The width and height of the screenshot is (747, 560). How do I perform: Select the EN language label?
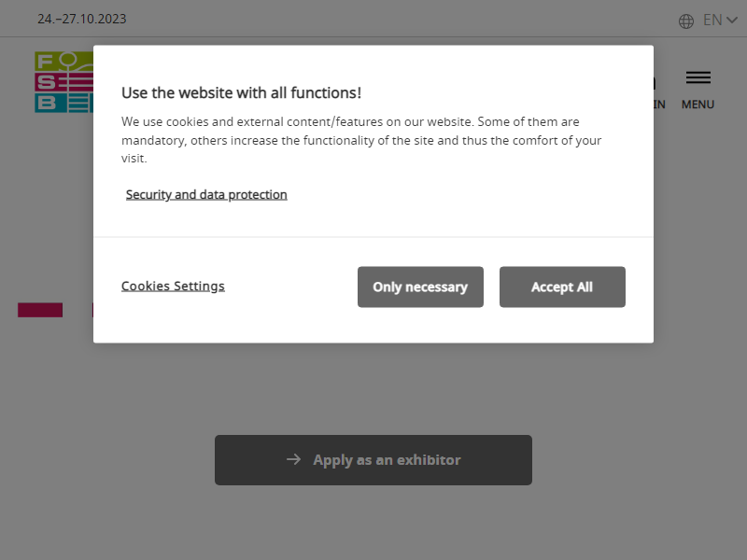[x=712, y=20]
